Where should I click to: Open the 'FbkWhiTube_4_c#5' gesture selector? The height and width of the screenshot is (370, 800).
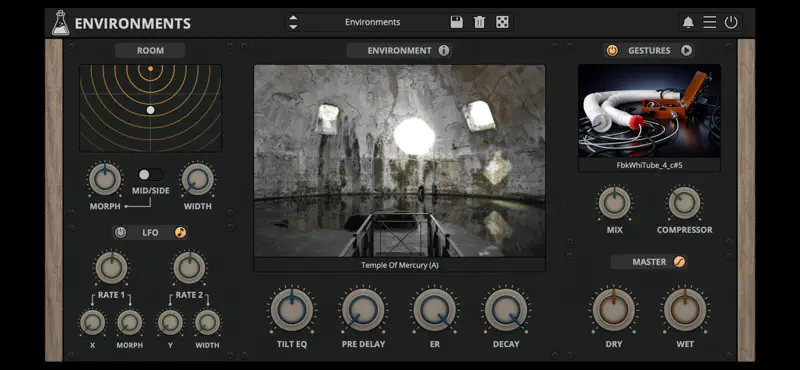pos(649,165)
